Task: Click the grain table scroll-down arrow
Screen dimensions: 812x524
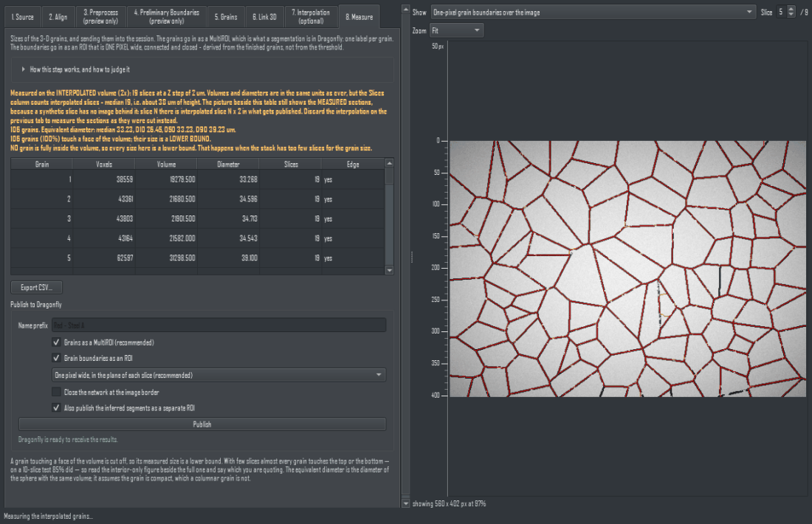Action: tap(390, 270)
